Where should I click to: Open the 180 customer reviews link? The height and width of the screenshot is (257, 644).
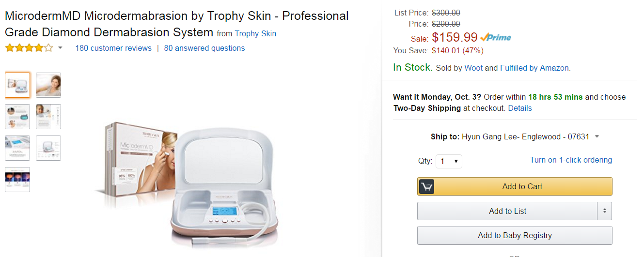113,48
